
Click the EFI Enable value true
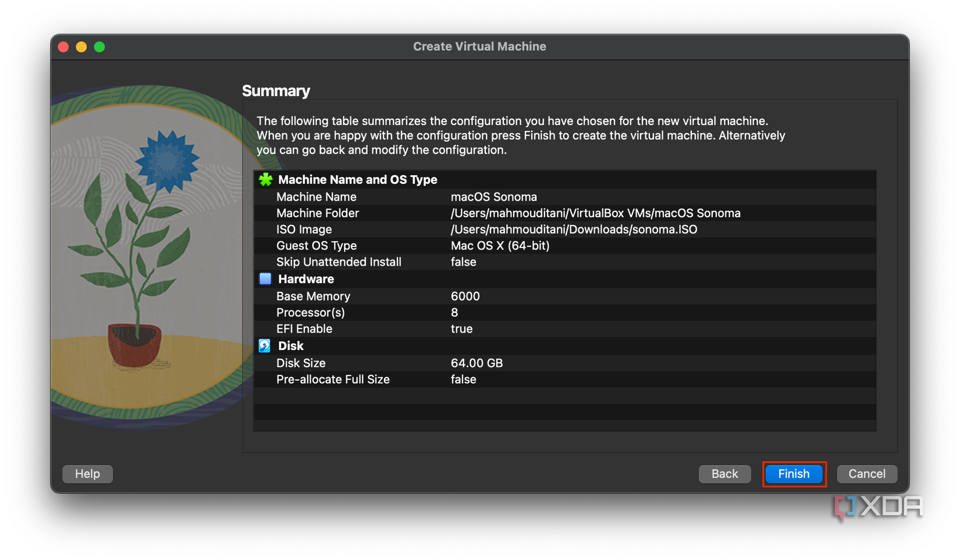pos(461,329)
